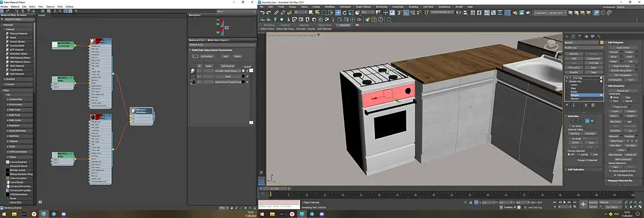
Task: Select the Move transform tool
Action: click(x=338, y=13)
